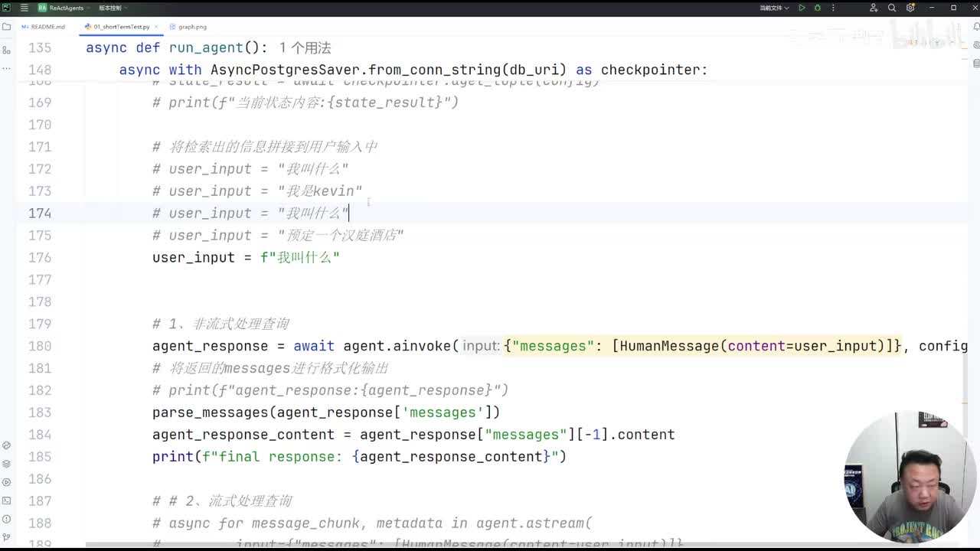This screenshot has width=980, height=551.
Task: Click 'HumanMessage' on line 180
Action: pos(669,346)
